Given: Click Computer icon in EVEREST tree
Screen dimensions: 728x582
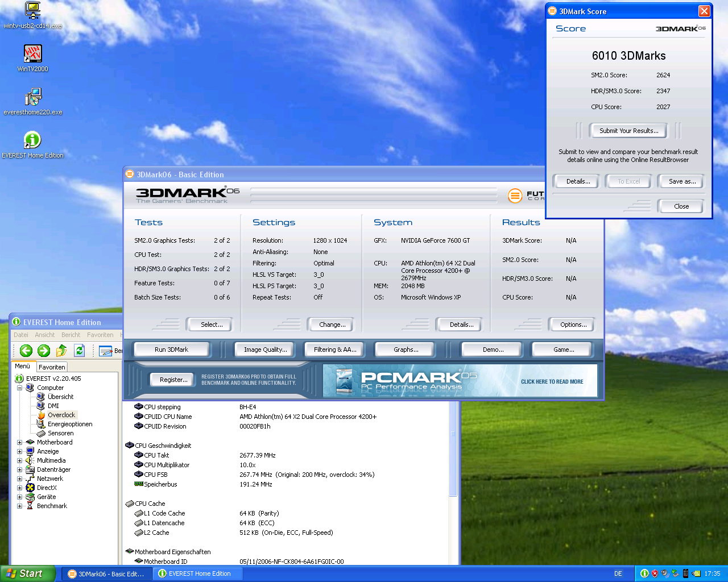Looking at the screenshot, I should coord(30,388).
